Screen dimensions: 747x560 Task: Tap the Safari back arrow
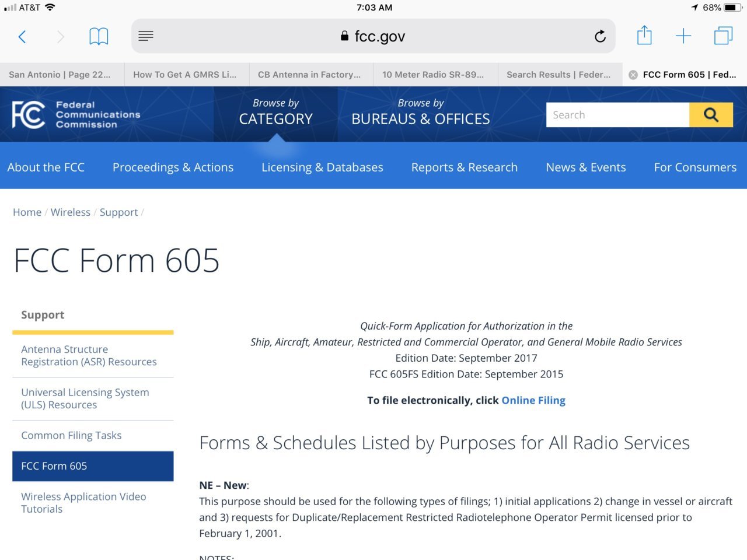(22, 37)
